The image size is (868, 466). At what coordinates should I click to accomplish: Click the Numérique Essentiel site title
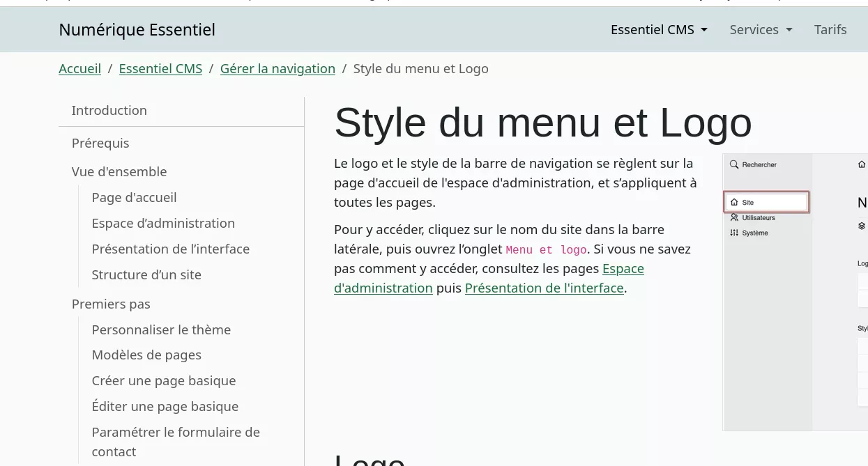tap(137, 29)
